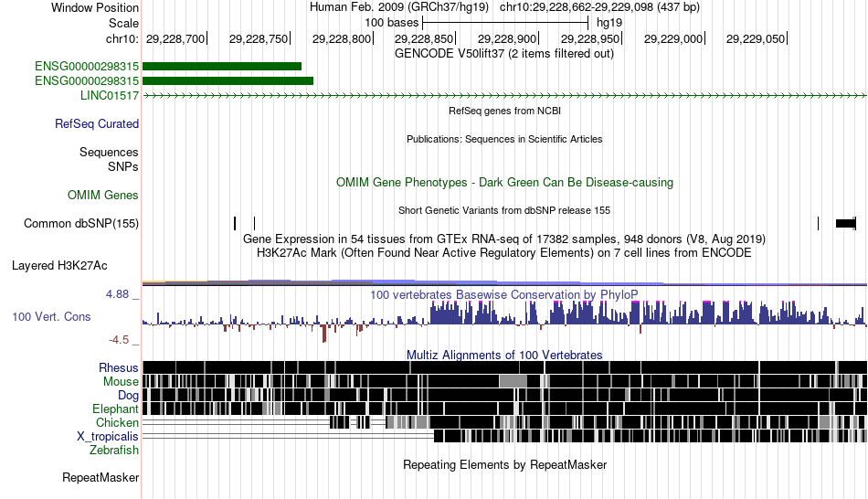This screenshot has height=499, width=868.
Task: Select the second dbSNP variant tick
Action: 254,223
